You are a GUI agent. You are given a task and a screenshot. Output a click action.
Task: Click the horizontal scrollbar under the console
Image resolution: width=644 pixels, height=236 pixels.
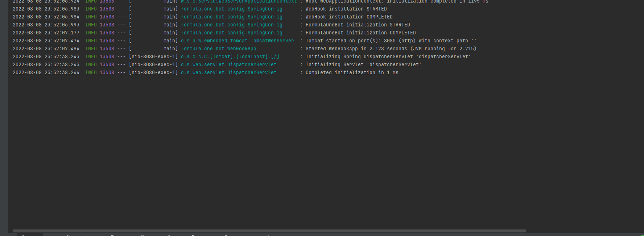tap(269, 231)
